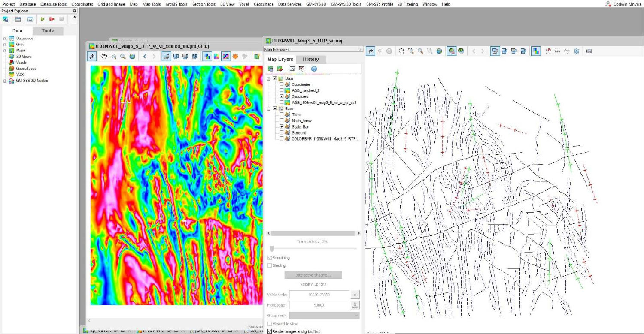The height and width of the screenshot is (334, 644).
Task: Click the globe full-extent icon in grid window
Action: (x=132, y=56)
